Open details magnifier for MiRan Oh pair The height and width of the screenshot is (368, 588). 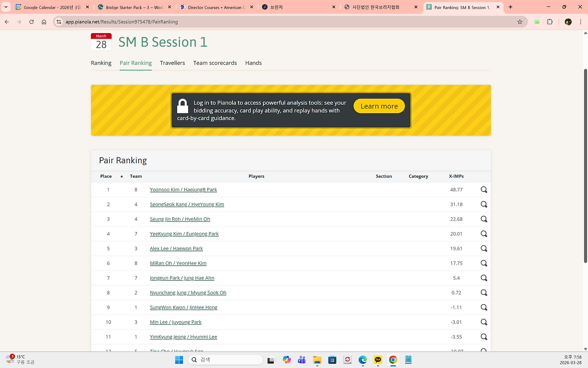click(x=484, y=263)
